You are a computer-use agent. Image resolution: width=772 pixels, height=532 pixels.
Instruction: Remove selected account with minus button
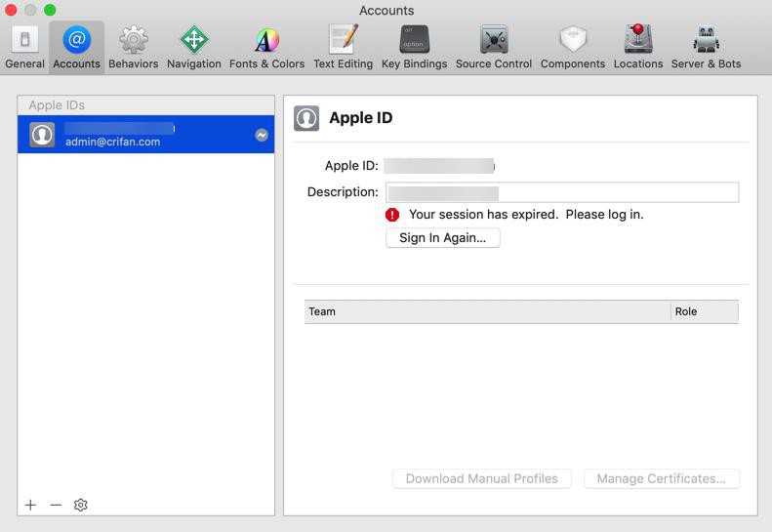pos(56,505)
